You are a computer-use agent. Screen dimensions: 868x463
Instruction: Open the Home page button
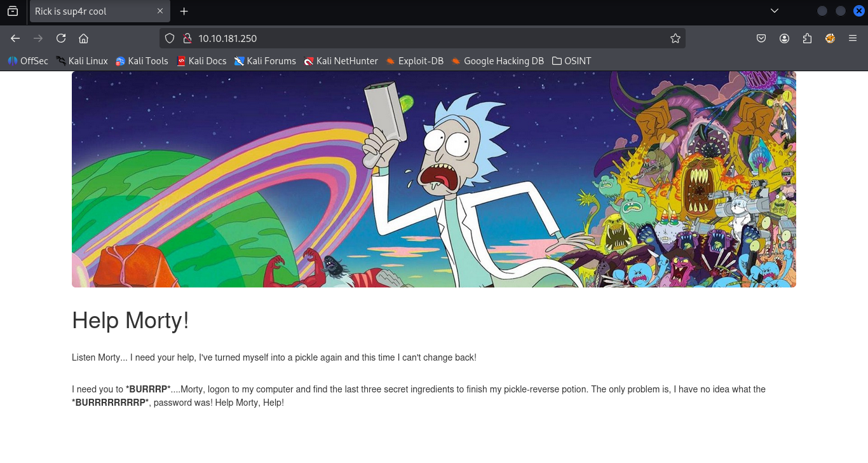tap(83, 38)
